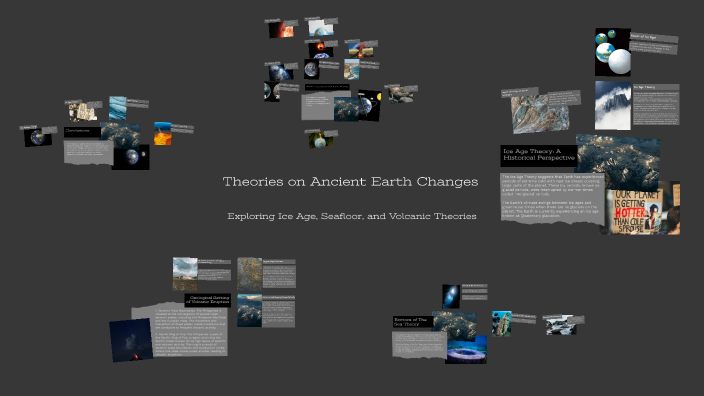
Task: Select the old building ruins photo
Action: (x=83, y=111)
